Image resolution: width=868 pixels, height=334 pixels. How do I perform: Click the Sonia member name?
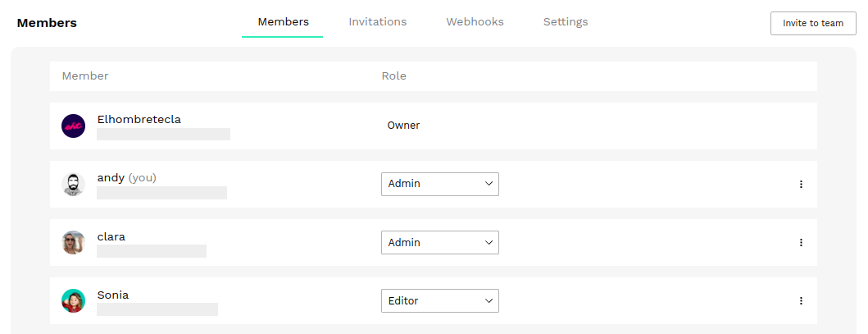(x=113, y=295)
